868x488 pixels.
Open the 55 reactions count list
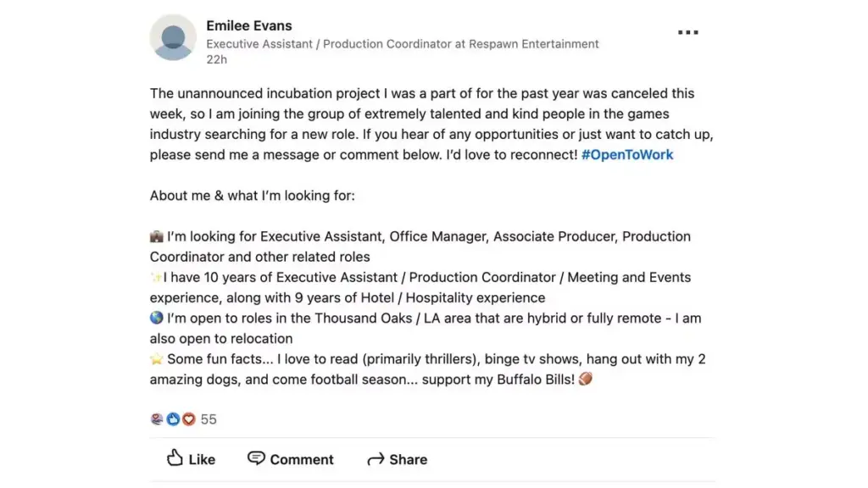point(209,419)
